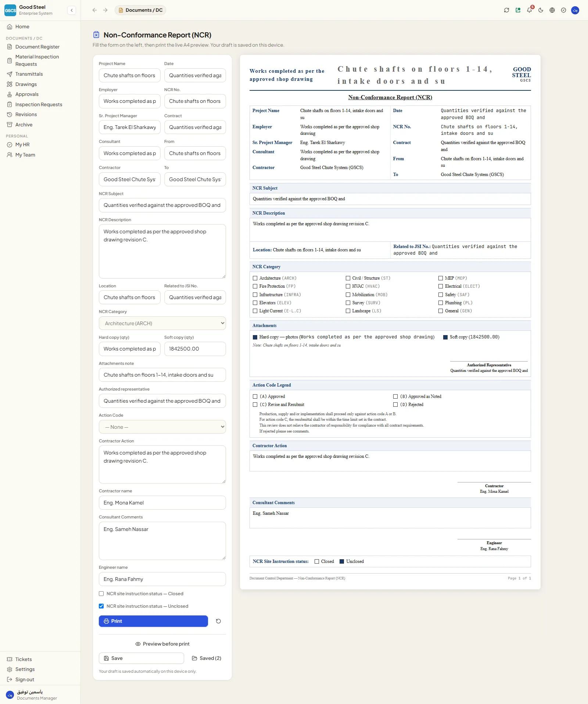Click the GSCS logo in sidebar

[10, 10]
